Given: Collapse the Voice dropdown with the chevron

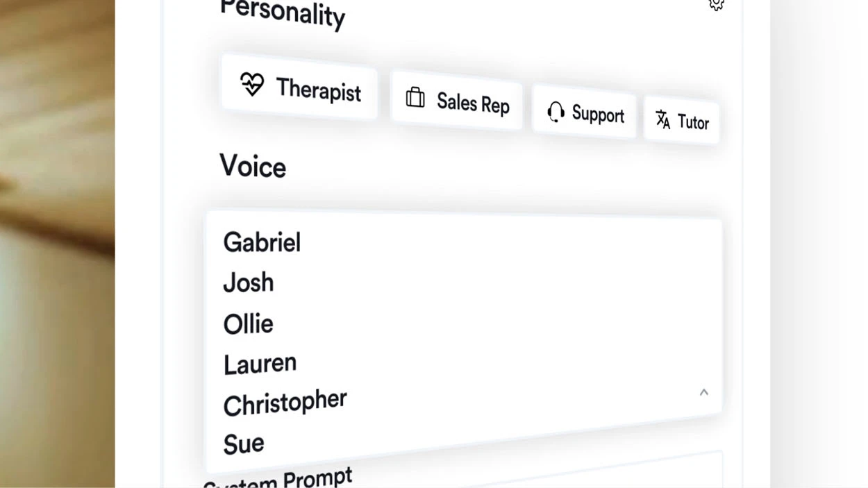Looking at the screenshot, I should point(703,392).
